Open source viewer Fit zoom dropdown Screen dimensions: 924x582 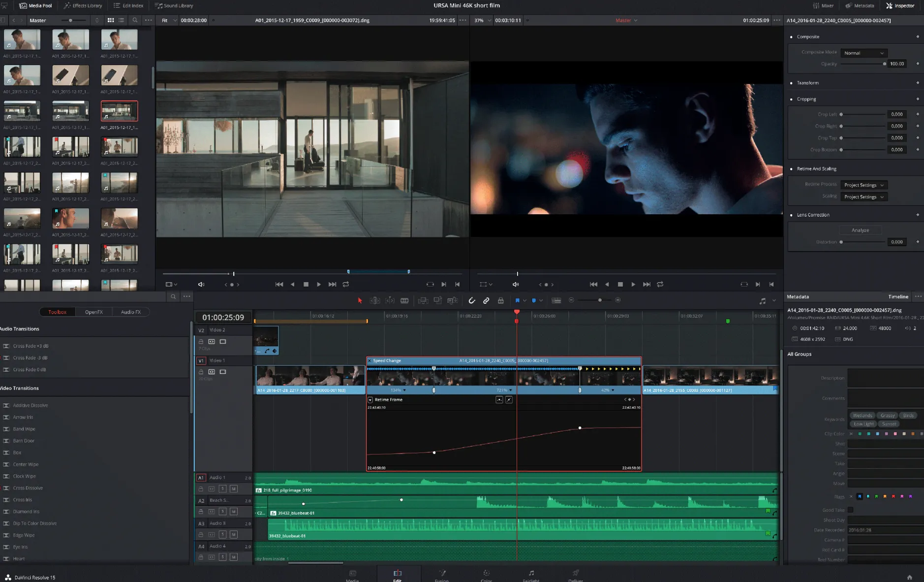pyautogui.click(x=169, y=20)
